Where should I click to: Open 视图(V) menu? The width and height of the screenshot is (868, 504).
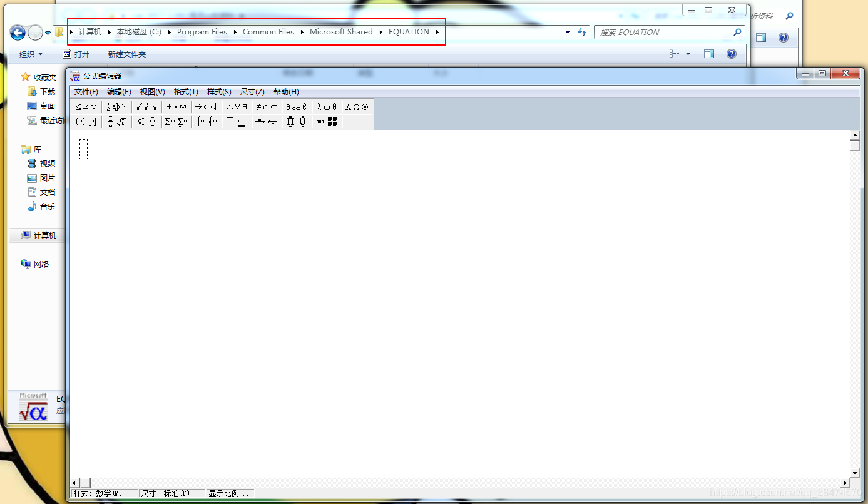153,92
